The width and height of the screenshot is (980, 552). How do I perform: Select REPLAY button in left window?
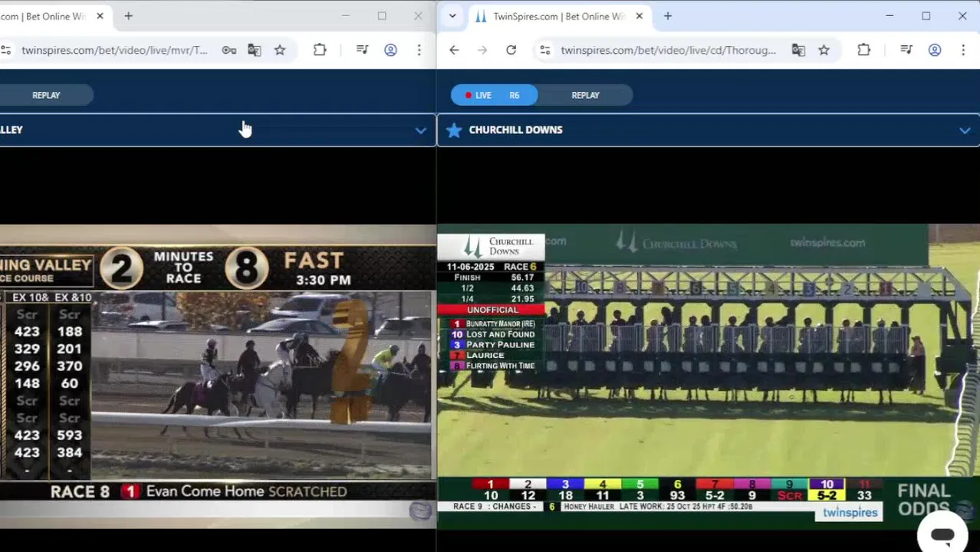pos(46,95)
